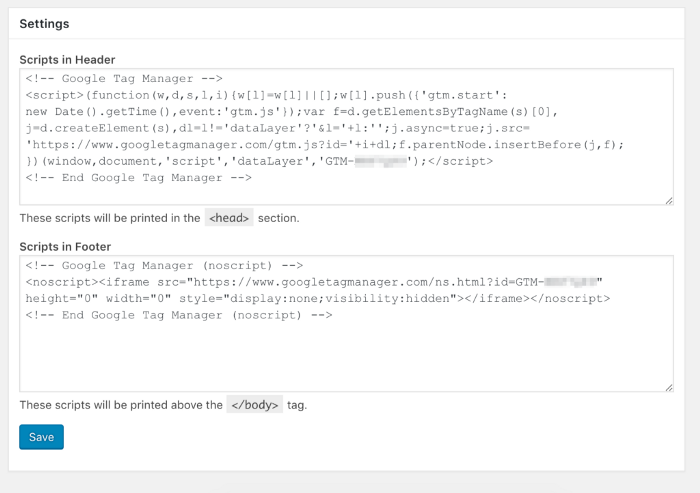Click the blurred GTM ID in footer script
The image size is (700, 493).
coord(571,282)
